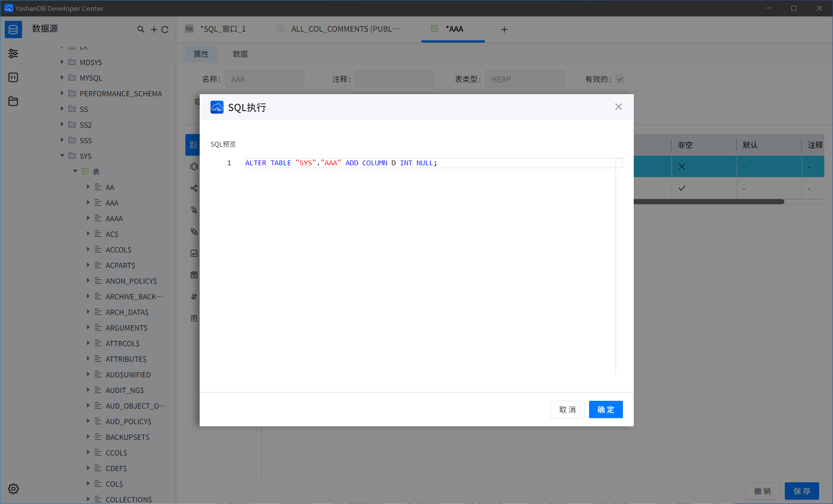Image resolution: width=833 pixels, height=504 pixels.
Task: Select the SS2 schema folder
Action: [86, 124]
